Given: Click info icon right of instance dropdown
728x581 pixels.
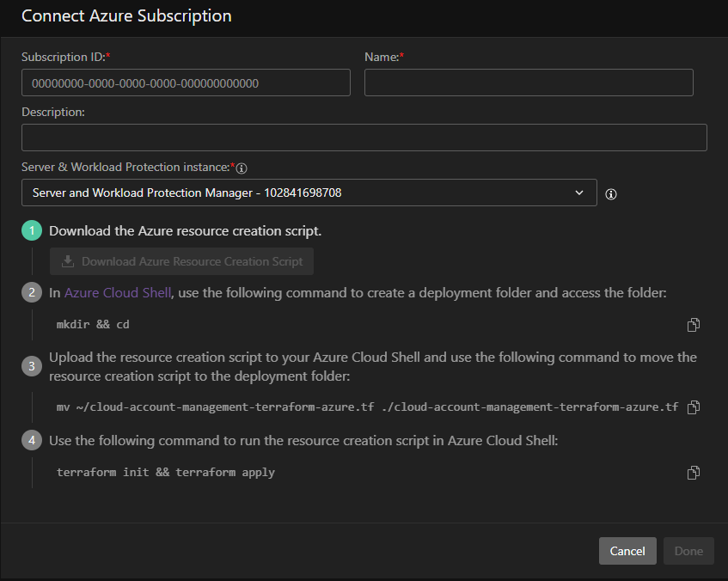Looking at the screenshot, I should pyautogui.click(x=611, y=194).
